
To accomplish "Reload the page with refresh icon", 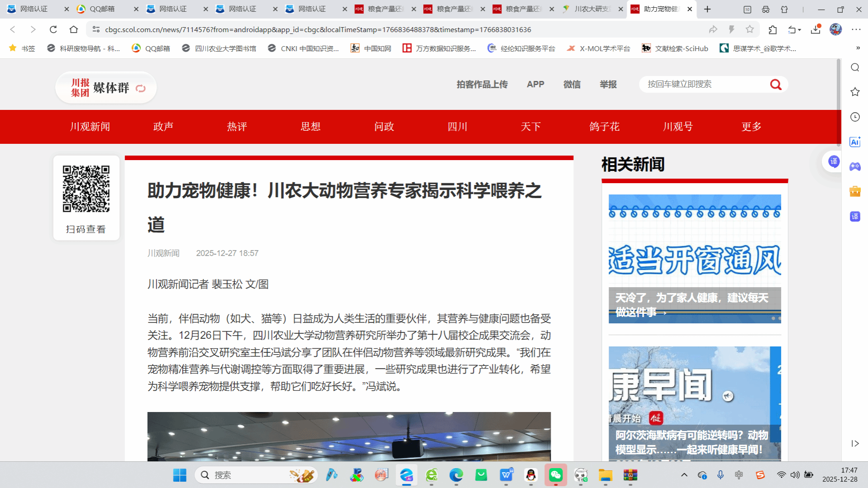I will (53, 29).
